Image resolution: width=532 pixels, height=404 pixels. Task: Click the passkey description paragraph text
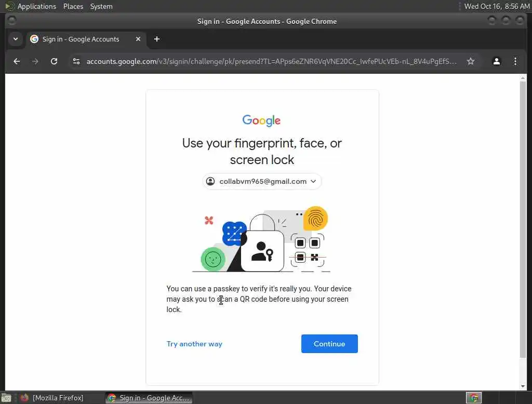pos(259,299)
